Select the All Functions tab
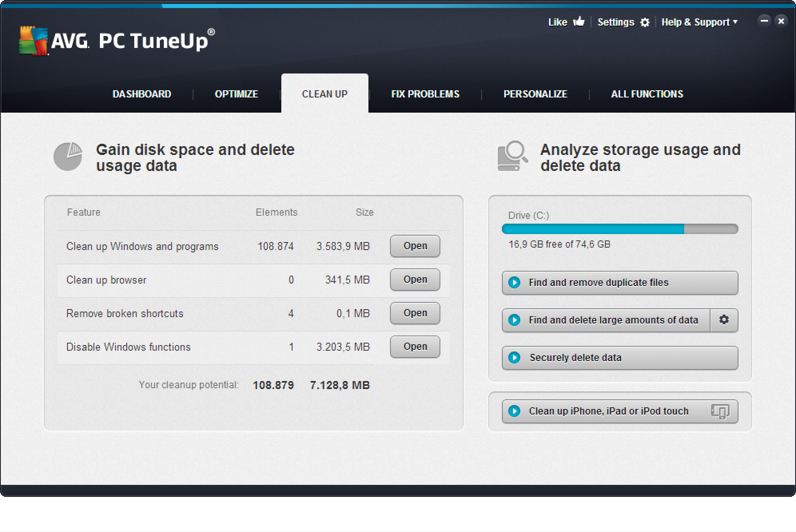 click(647, 94)
